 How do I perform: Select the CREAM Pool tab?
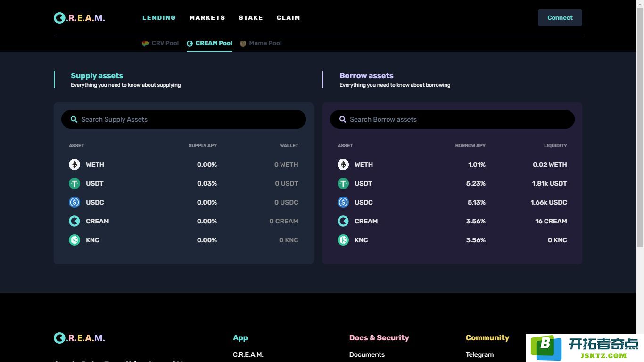(209, 43)
